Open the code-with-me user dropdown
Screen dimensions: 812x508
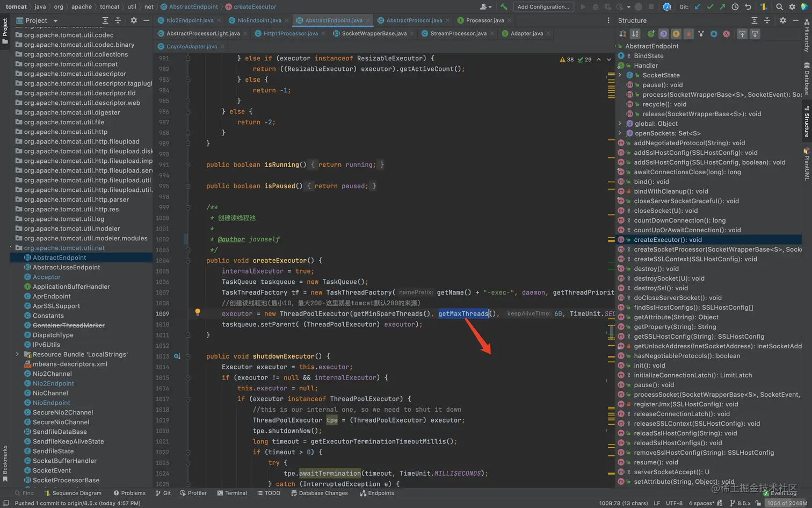(485, 7)
